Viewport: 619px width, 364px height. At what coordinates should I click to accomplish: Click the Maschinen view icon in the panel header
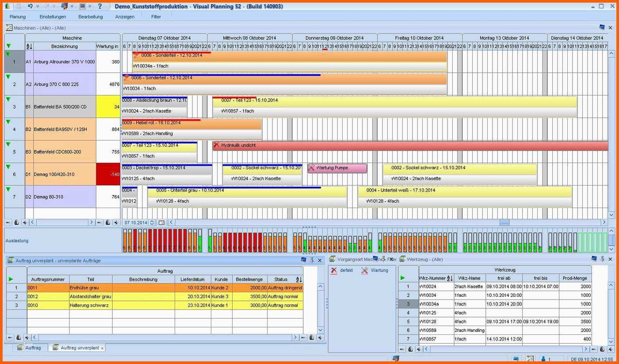pos(9,27)
